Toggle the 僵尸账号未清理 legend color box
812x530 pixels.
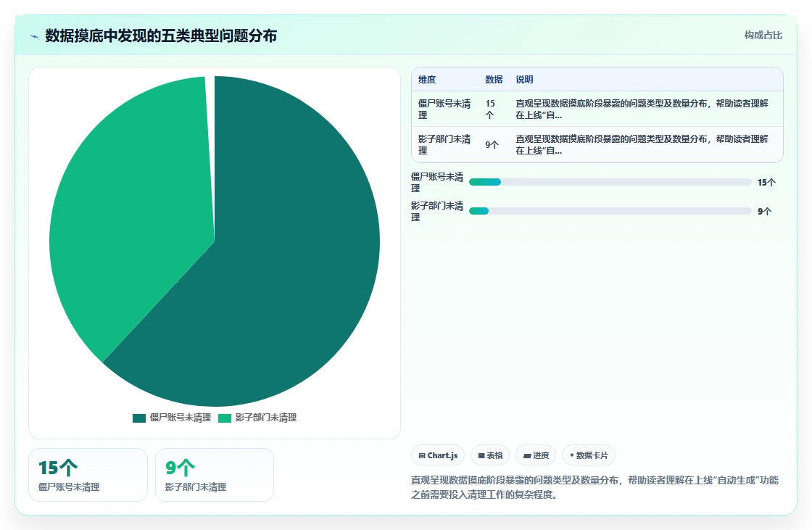click(138, 418)
